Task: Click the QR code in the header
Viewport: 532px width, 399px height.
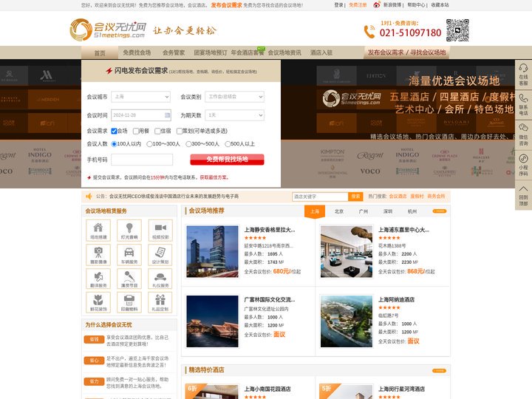Action: [x=457, y=30]
